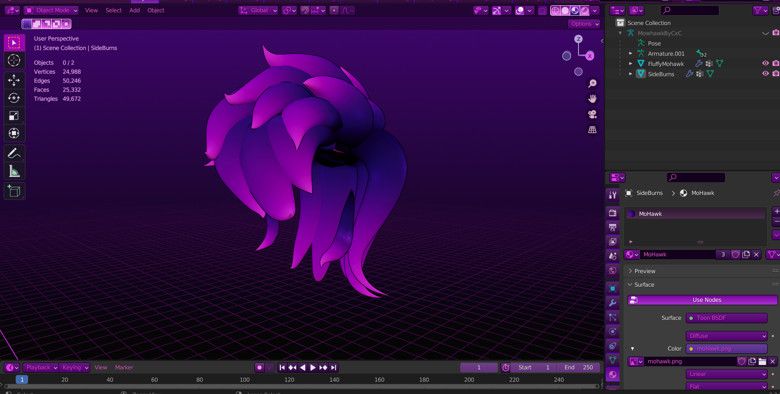Open the View menu in viewport header
780x394 pixels.
(x=91, y=10)
